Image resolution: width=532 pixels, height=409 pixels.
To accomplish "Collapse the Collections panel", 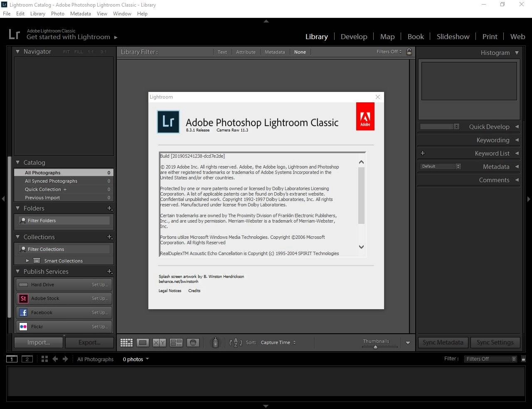I will click(x=17, y=237).
